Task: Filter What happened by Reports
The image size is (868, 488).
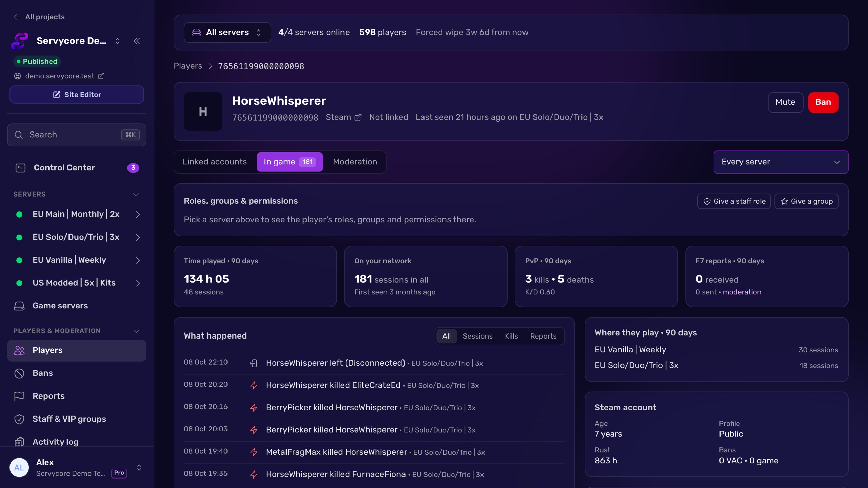Action: coord(543,336)
